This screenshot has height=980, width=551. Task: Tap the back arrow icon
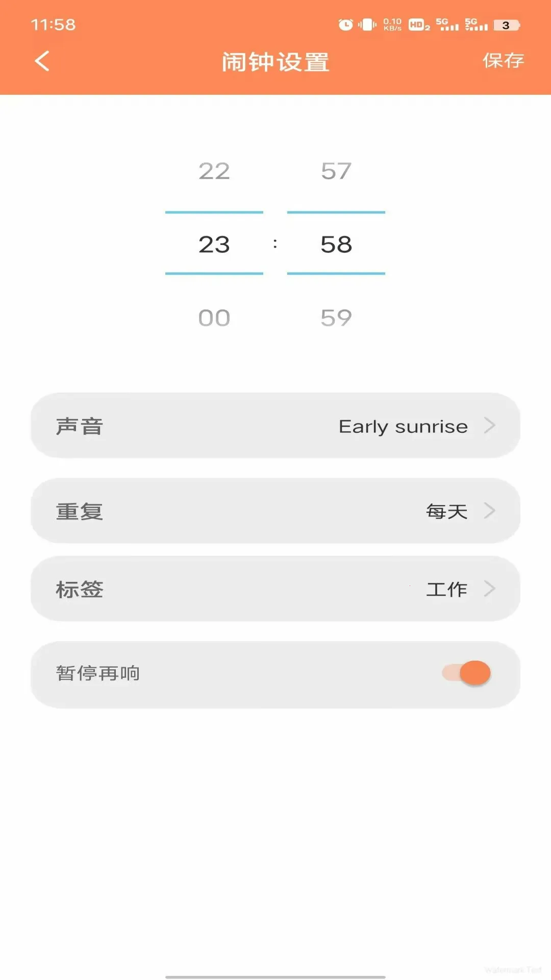coord(42,61)
